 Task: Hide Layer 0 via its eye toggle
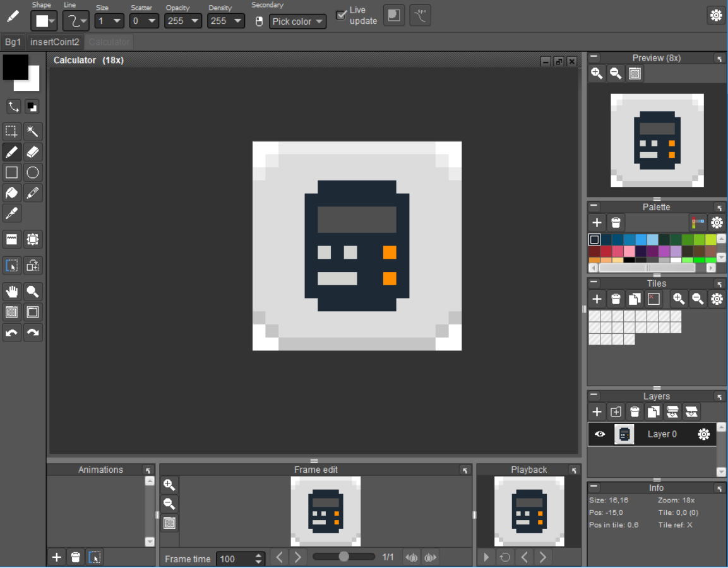point(600,434)
